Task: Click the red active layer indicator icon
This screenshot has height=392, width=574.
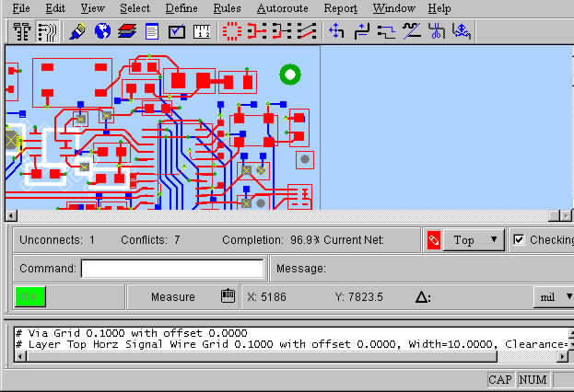Action: [434, 240]
